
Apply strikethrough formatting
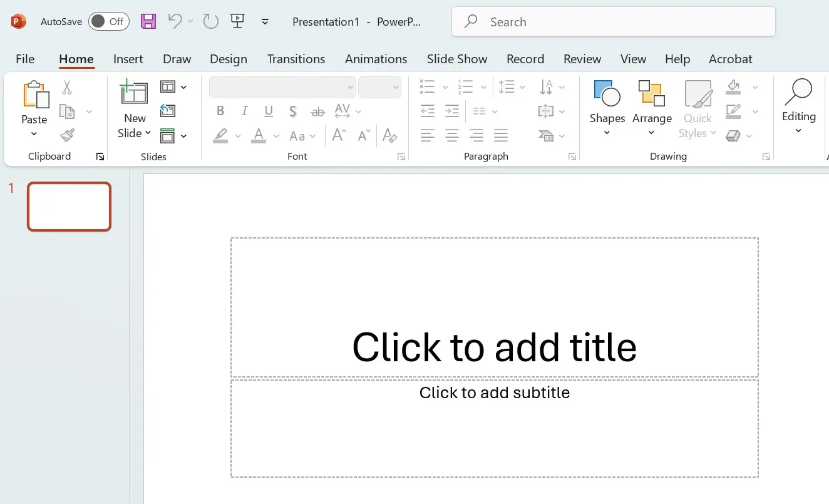[x=317, y=111]
